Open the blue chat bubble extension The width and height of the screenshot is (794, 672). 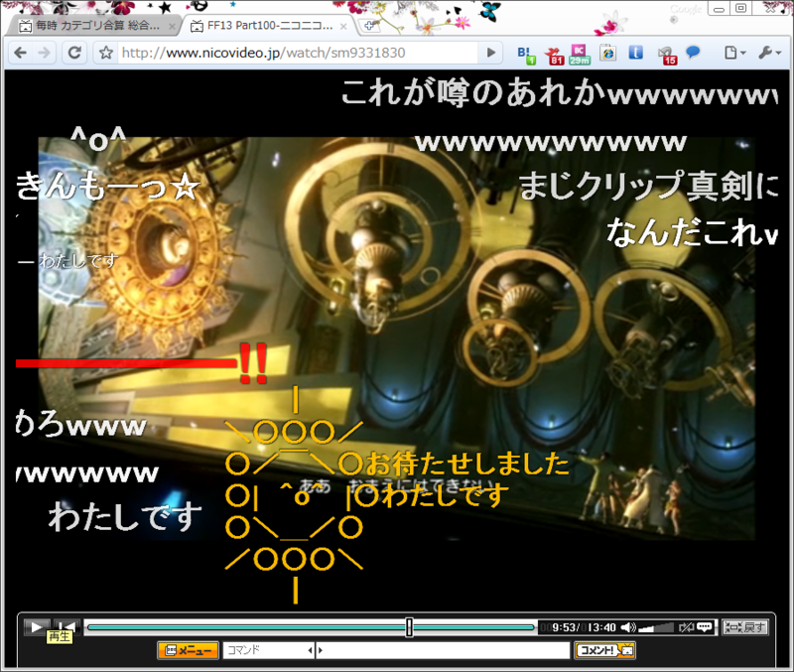tap(693, 53)
